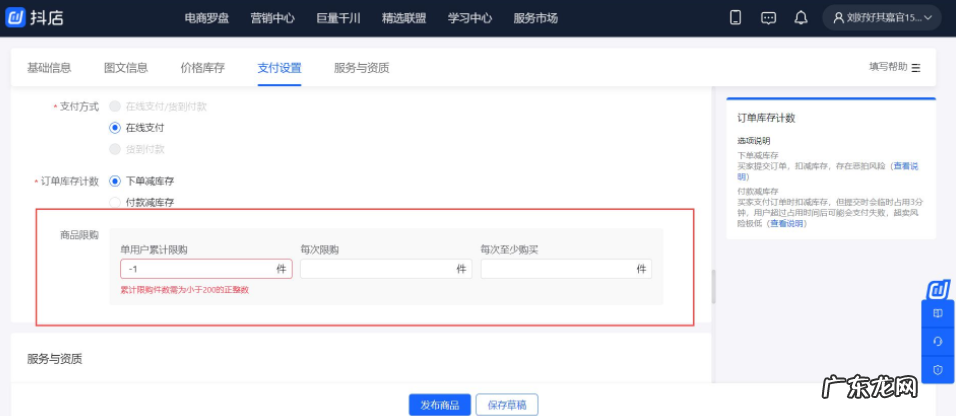Click the shield icon in side widget
The width and height of the screenshot is (956, 416).
(x=938, y=370)
